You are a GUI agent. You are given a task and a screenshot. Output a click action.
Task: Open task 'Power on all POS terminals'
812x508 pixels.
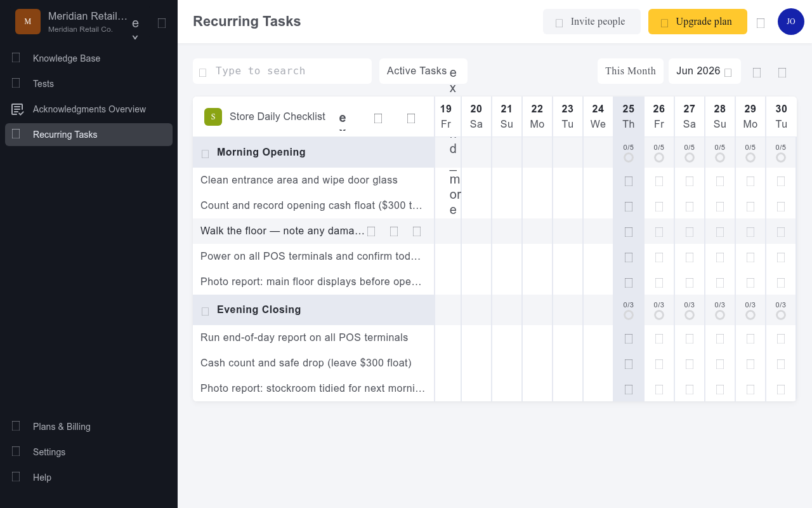(311, 257)
